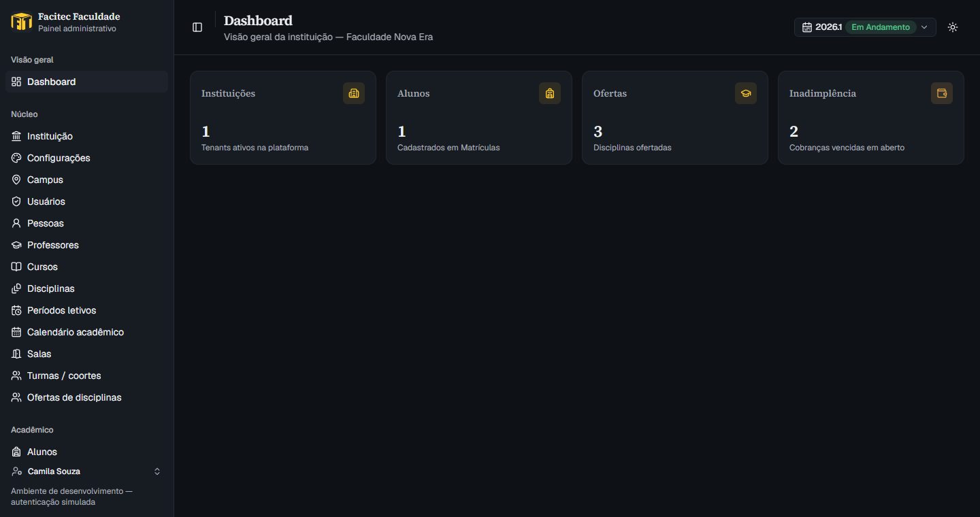
Task: Open the Dashboard menu item
Action: [x=86, y=82]
